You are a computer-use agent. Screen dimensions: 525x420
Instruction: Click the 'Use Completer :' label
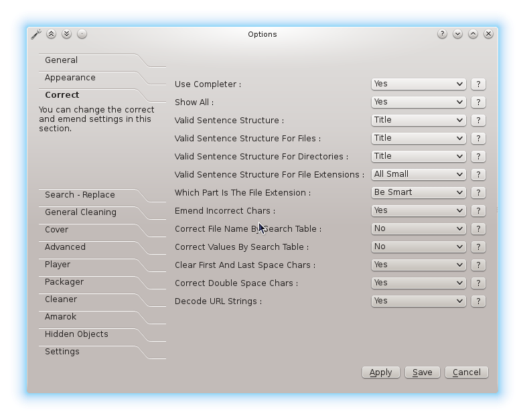[x=208, y=84]
